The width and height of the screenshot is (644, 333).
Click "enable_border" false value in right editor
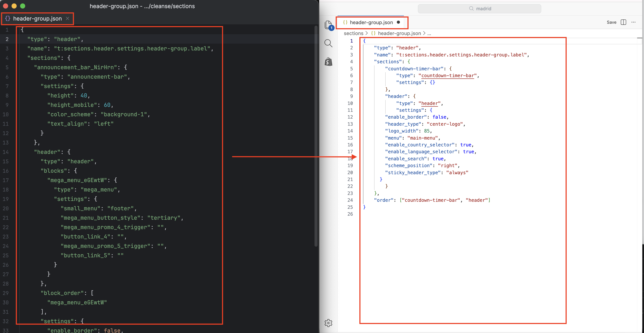[439, 117]
